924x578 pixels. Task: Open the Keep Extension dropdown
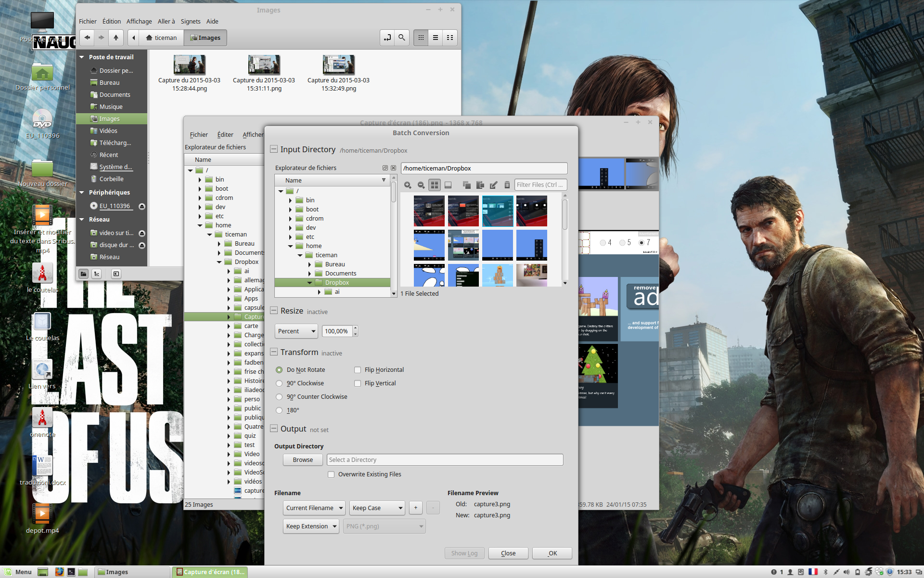[x=311, y=526]
